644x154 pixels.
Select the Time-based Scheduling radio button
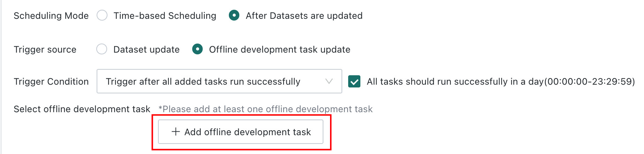(102, 15)
